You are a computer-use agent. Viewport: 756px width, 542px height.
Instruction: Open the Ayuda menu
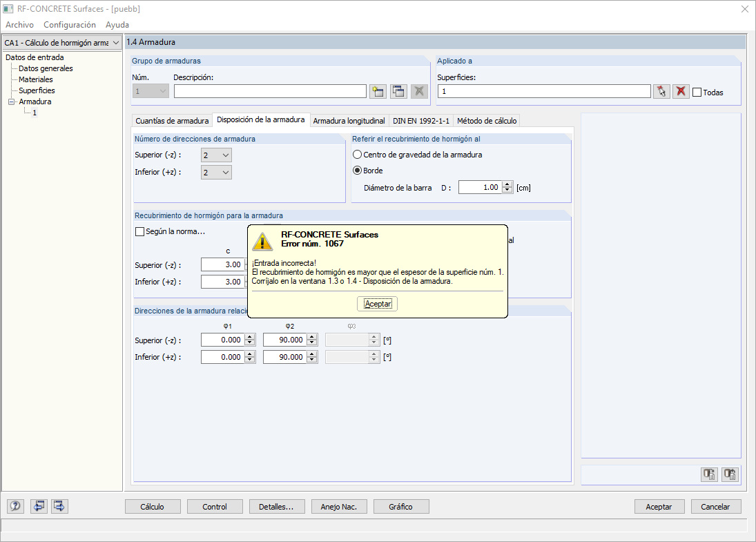click(x=117, y=25)
